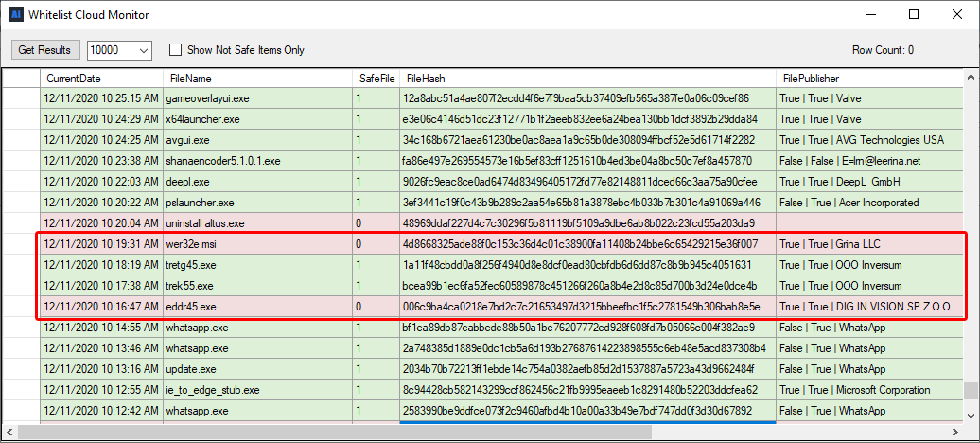The height and width of the screenshot is (443, 980).
Task: Maximize the Whitelist Cloud Monitor window
Action: [914, 14]
